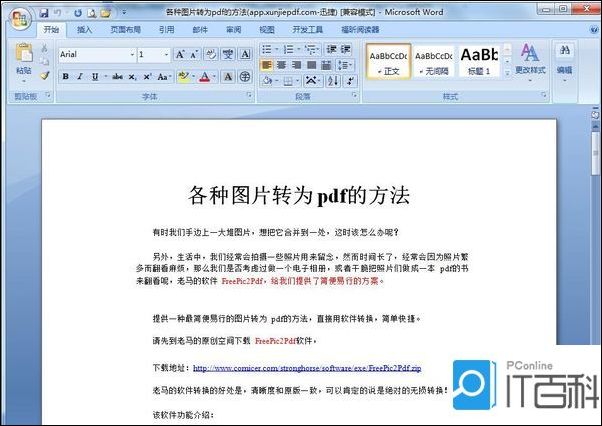Save the document from Quick Access toolbar
Viewport: 602px width, 426px height.
pyautogui.click(x=44, y=13)
